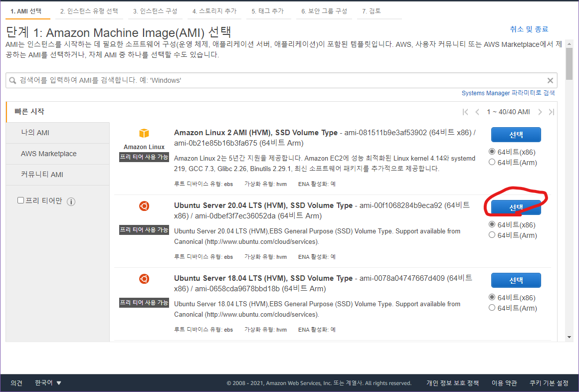Open step 6 보안 그룹 구성 tab
Viewport: 579px width, 392px height.
pos(324,11)
